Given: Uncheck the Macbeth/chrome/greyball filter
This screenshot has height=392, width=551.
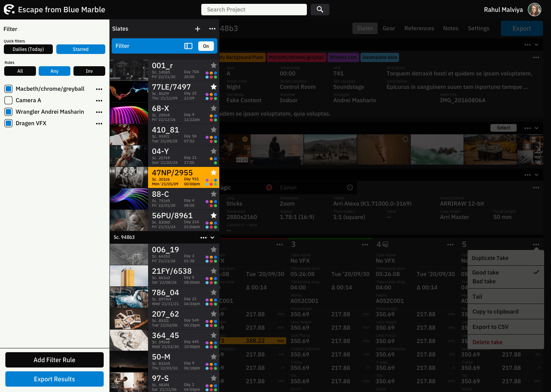Looking at the screenshot, I should click(8, 89).
